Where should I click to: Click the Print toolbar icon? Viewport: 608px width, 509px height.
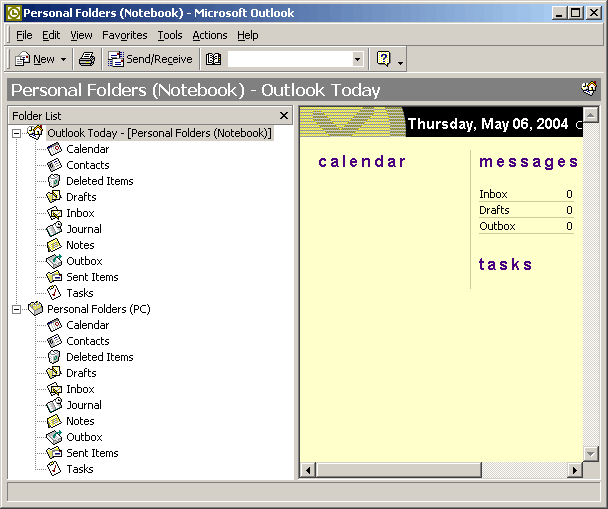[x=87, y=59]
